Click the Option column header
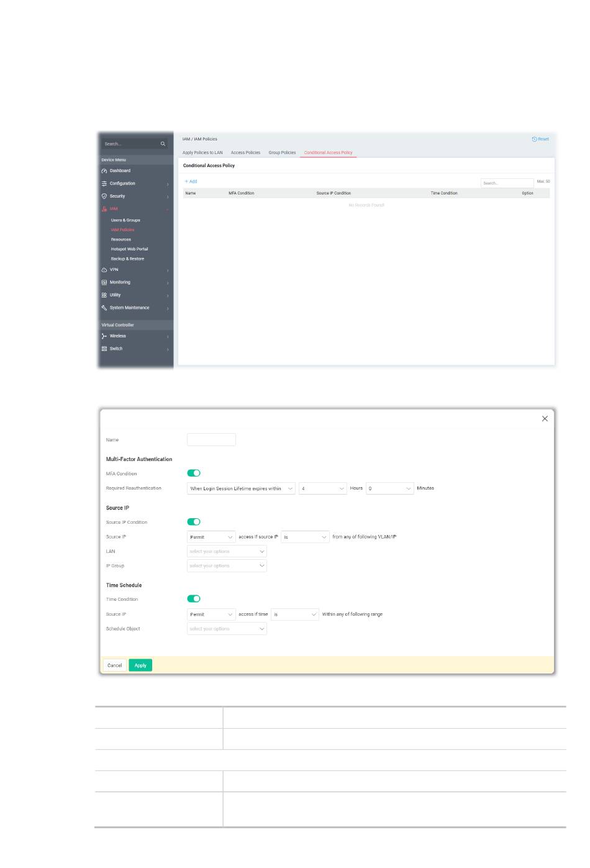The width and height of the screenshot is (590, 868). (527, 193)
